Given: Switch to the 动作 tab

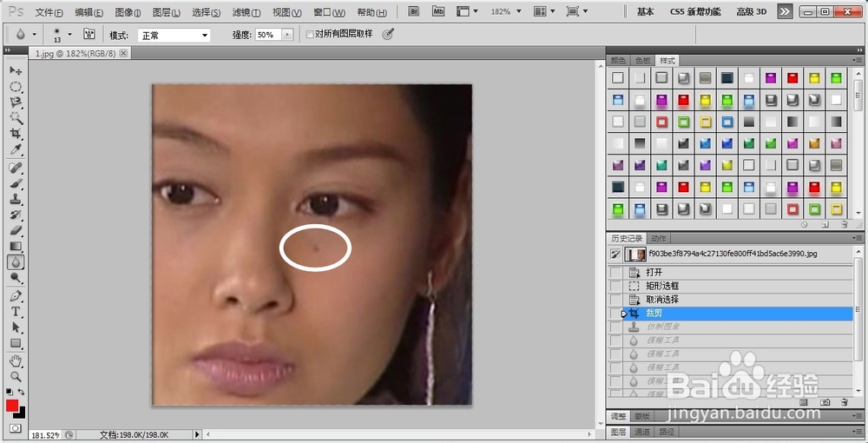Looking at the screenshot, I should (659, 239).
